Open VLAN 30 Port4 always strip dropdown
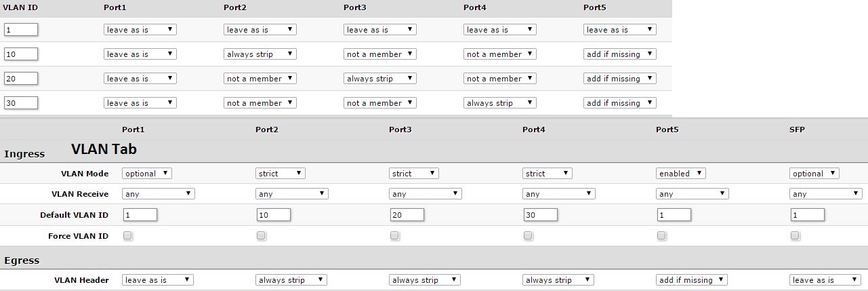868x291 pixels. tap(500, 103)
